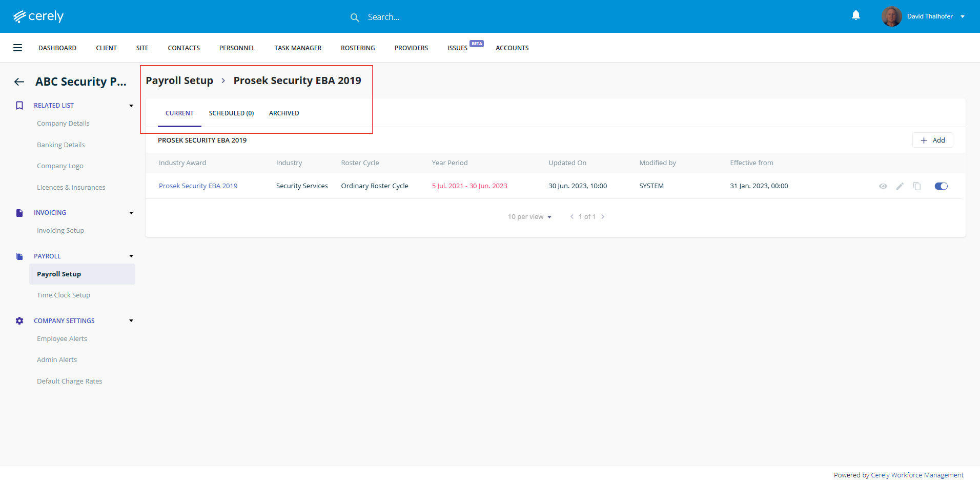
Task: Toggle the Prosek Security EBA 2019 active switch
Action: point(941,186)
